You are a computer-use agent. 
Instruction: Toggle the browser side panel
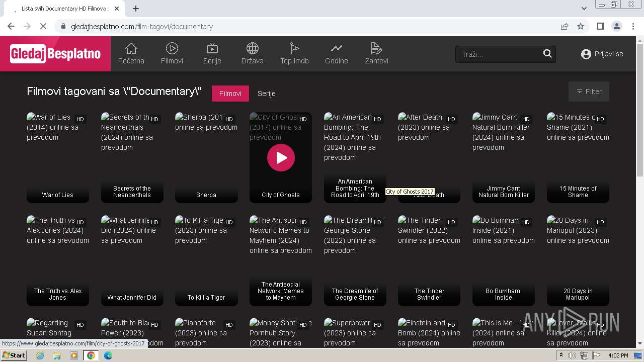600,27
